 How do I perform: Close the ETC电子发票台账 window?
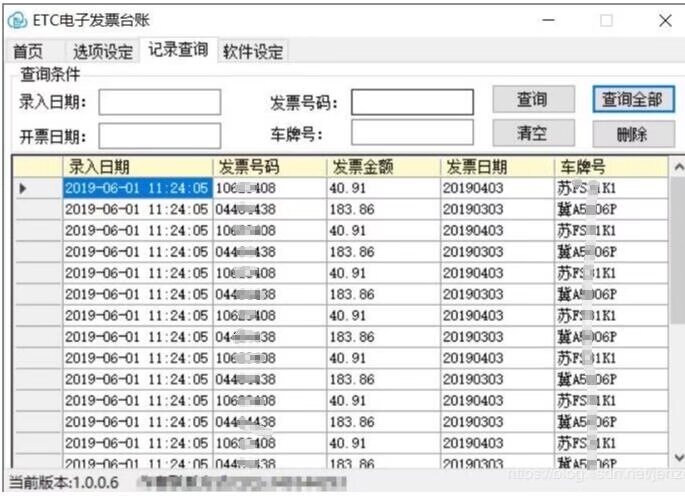tap(664, 21)
